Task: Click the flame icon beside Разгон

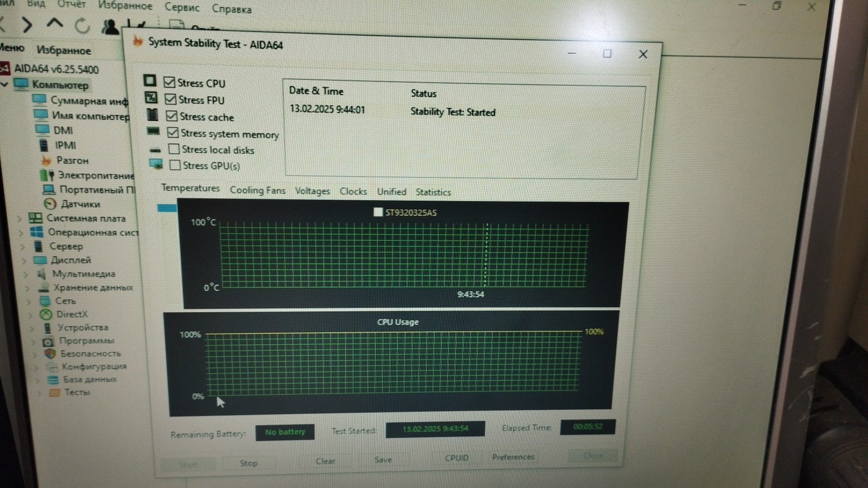Action: (46, 160)
